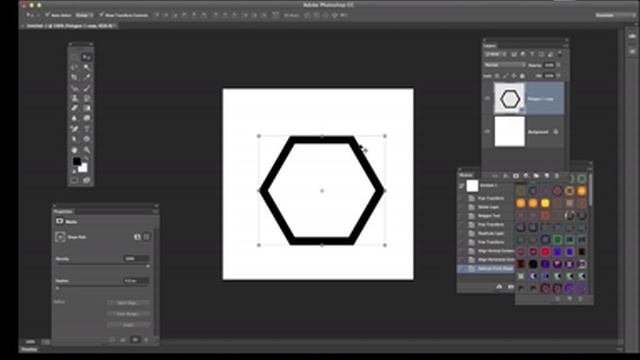Open the Layers filter kind dropdown
Screen dimensions: 640x360
point(496,54)
